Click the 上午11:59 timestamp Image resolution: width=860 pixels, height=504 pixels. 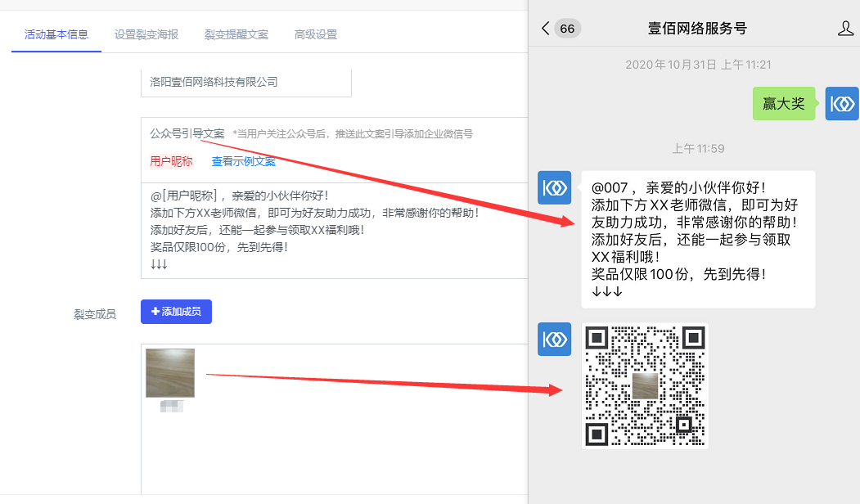tap(698, 149)
